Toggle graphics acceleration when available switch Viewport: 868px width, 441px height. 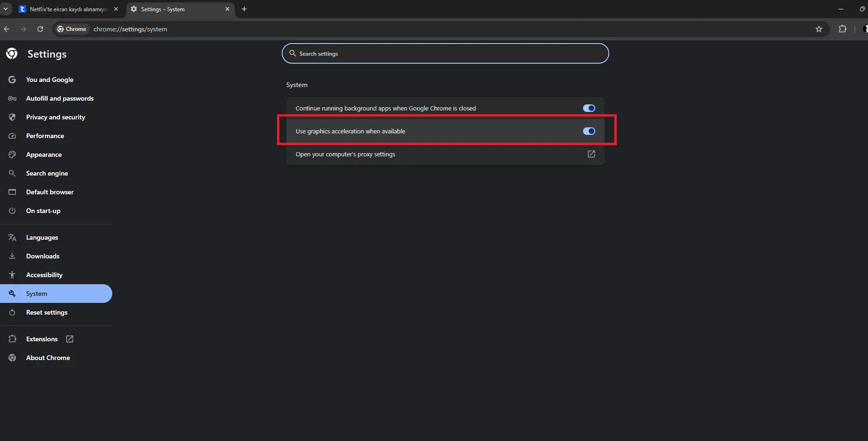pos(589,131)
